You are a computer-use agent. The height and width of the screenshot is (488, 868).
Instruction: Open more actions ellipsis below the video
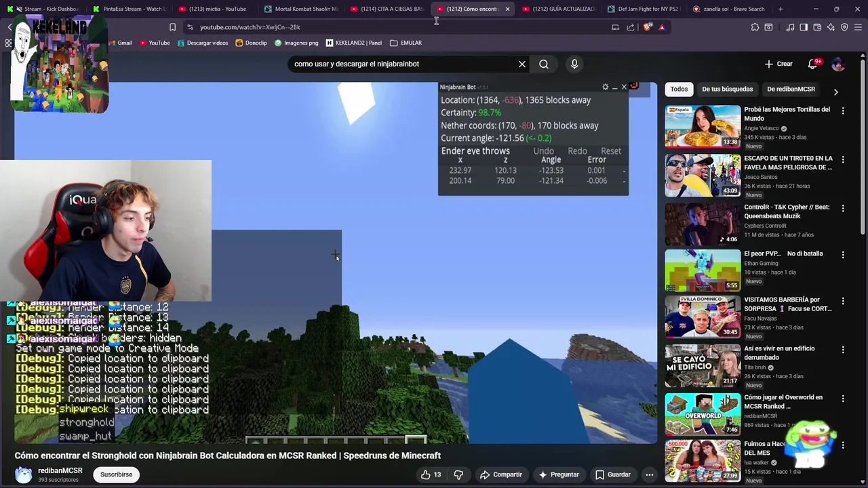(x=649, y=474)
